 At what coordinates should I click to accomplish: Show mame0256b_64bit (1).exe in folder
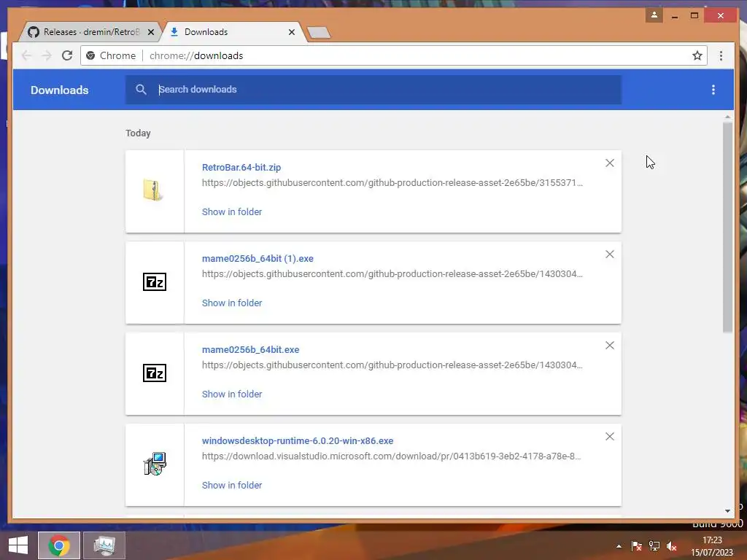pos(231,303)
